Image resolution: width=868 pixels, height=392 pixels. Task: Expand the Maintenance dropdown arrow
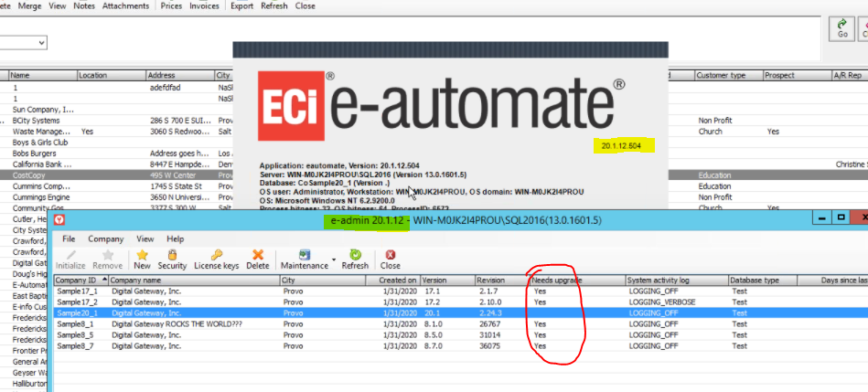point(333,260)
